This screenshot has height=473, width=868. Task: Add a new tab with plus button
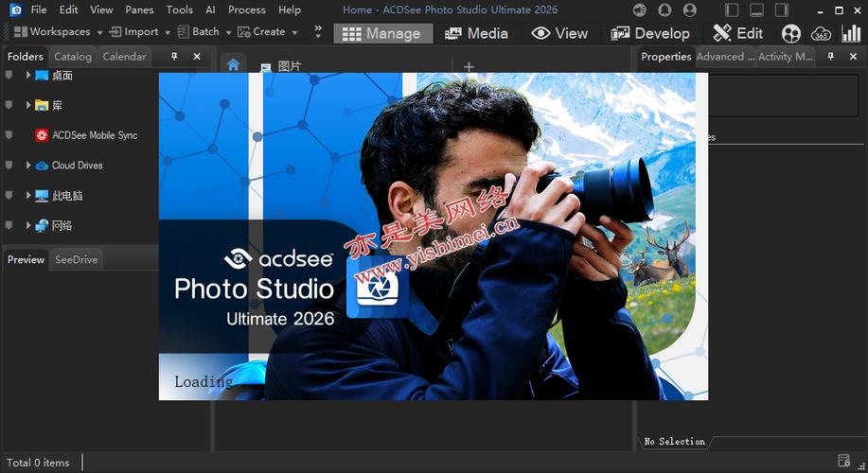point(469,67)
